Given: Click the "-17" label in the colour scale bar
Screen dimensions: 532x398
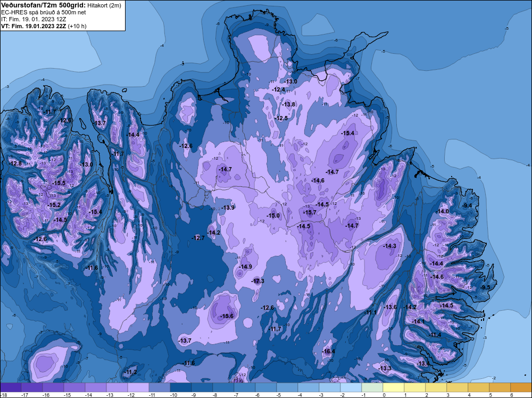Looking at the screenshot, I should 24,395.
